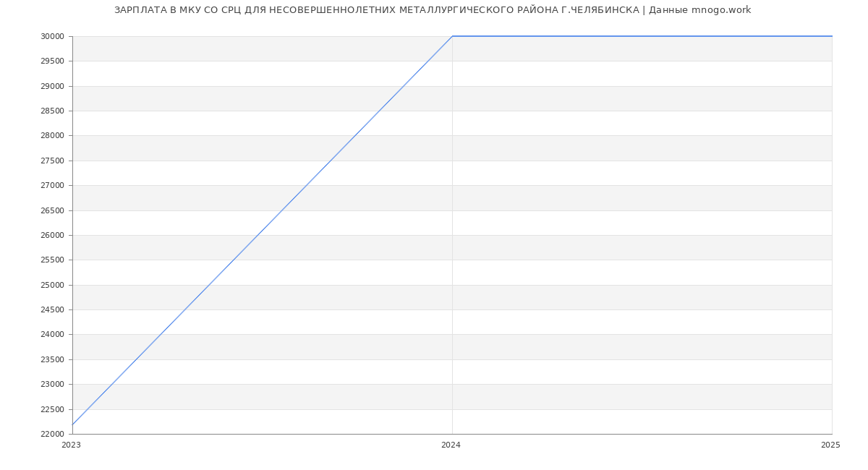Viewport: 868px width, 470px height.
Task: Click the 24000 y-axis label
Action: click(52, 335)
